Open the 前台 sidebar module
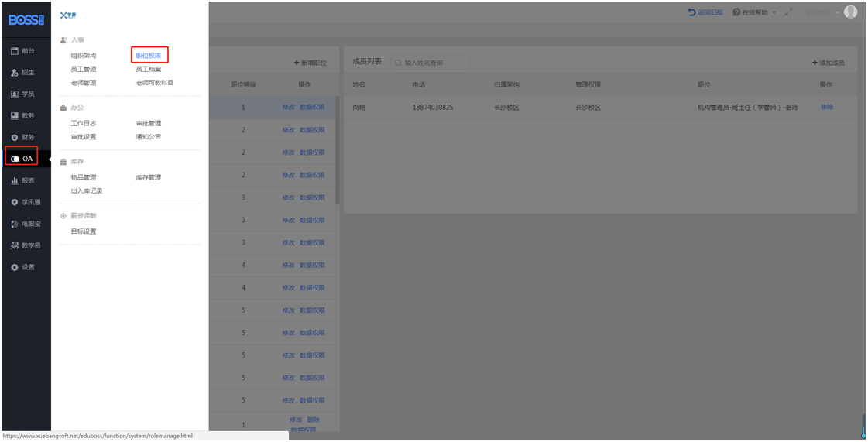The width and height of the screenshot is (868, 442). pyautogui.click(x=23, y=50)
